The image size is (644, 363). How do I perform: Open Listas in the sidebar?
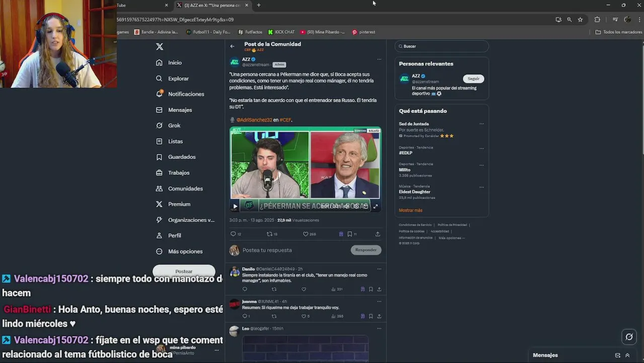point(170,141)
